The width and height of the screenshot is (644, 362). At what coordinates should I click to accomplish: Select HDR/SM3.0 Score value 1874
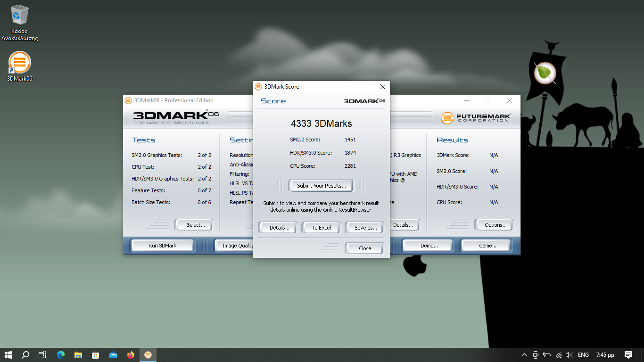[350, 153]
